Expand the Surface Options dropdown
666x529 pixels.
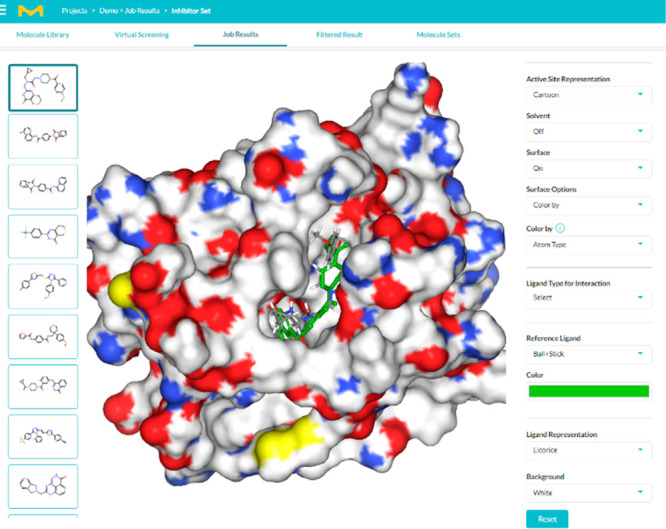point(589,206)
